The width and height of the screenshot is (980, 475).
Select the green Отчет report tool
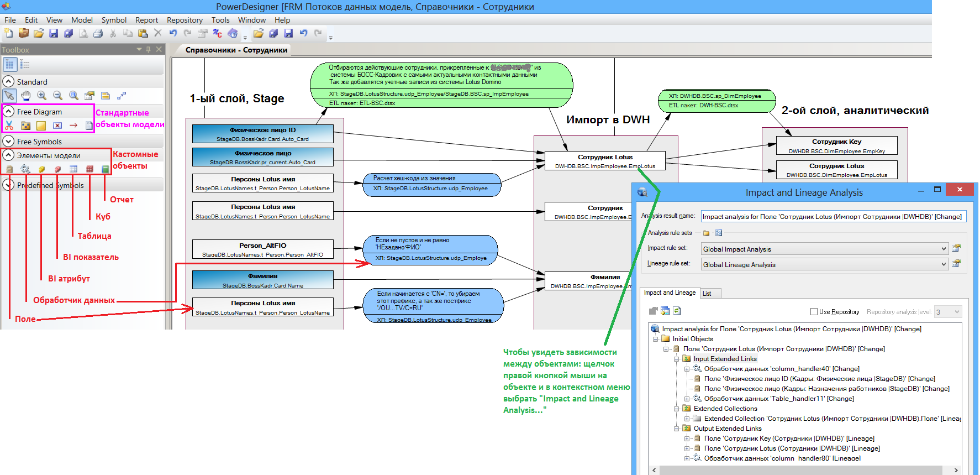(105, 169)
